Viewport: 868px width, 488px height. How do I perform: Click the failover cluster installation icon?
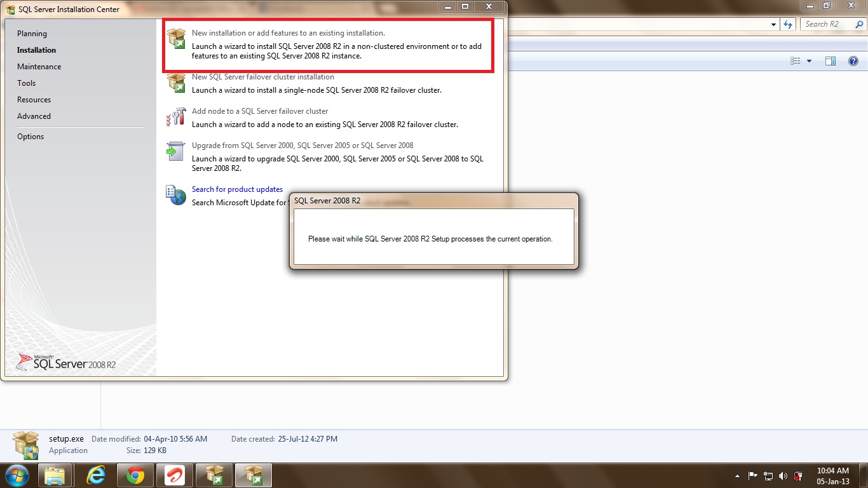pos(176,83)
